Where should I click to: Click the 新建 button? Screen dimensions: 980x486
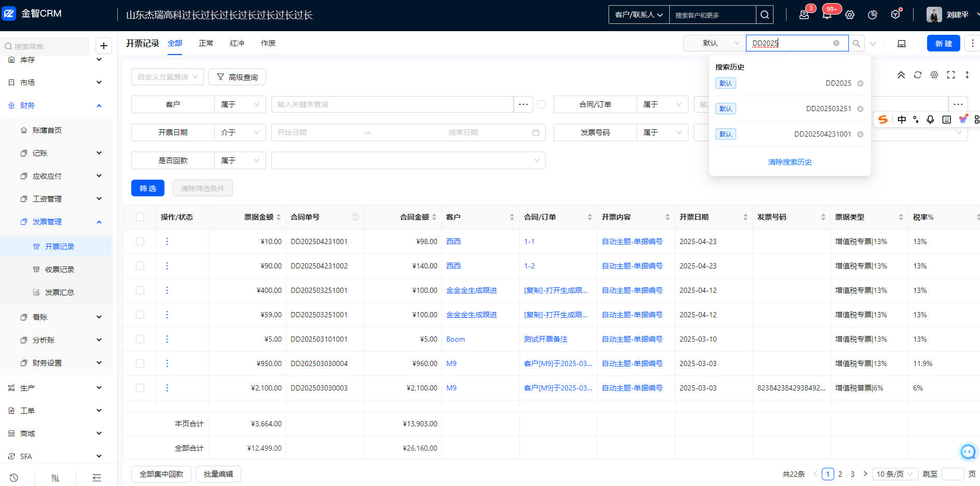(944, 44)
